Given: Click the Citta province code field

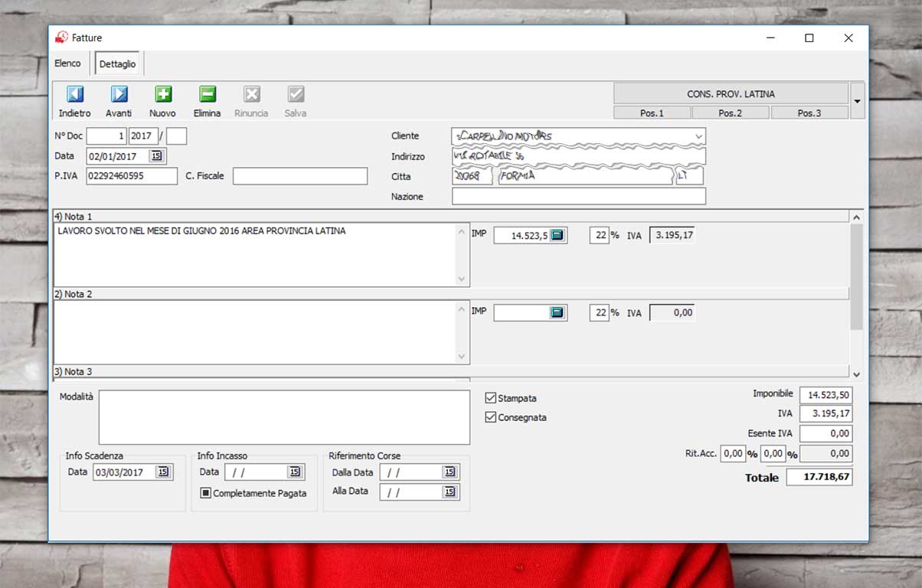Looking at the screenshot, I should click(x=689, y=176).
